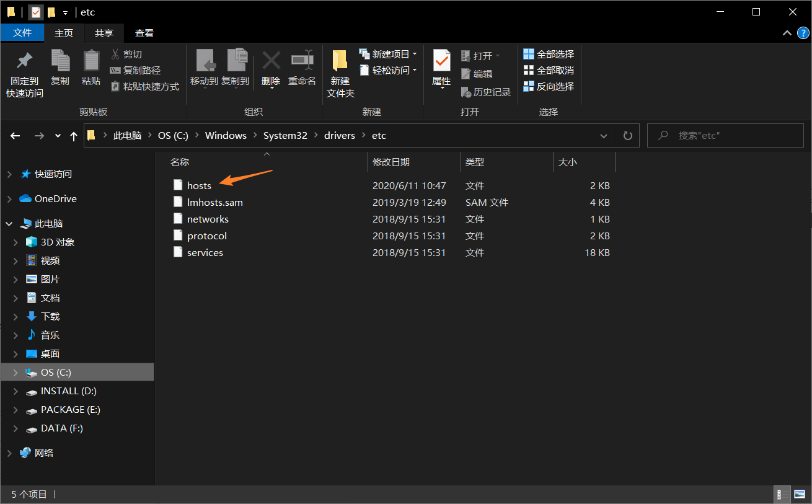Open 3D Objects (3D 对象) in sidebar
The image size is (812, 504).
pyautogui.click(x=58, y=242)
